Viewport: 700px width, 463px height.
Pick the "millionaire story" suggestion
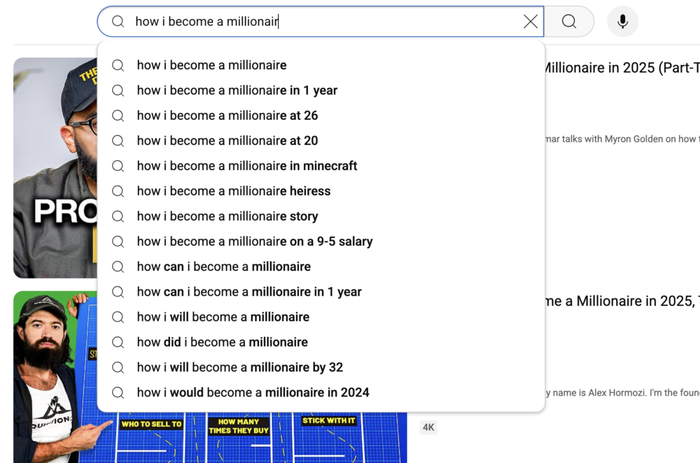point(227,216)
